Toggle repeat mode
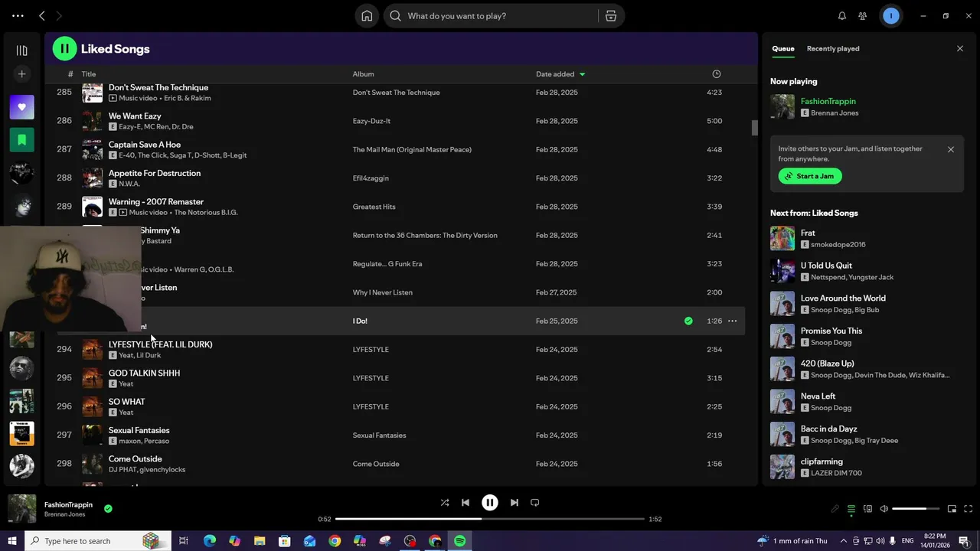This screenshot has width=980, height=551. click(535, 503)
